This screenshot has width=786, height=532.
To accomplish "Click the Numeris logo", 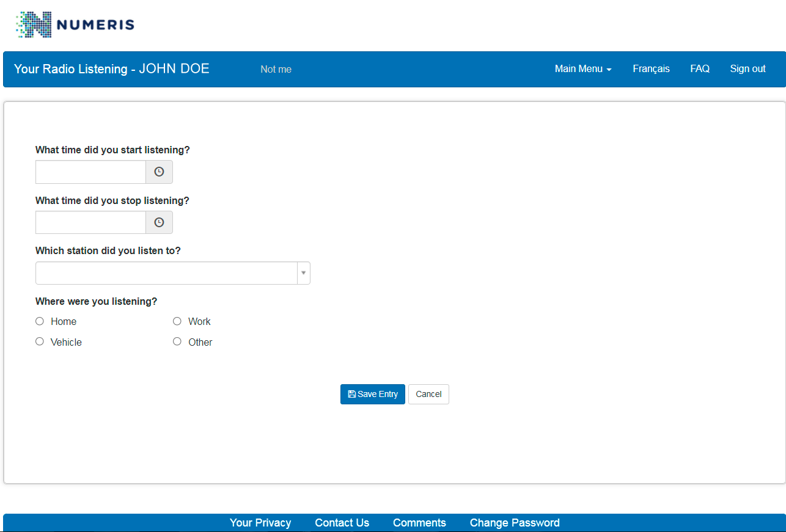I will pyautogui.click(x=75, y=24).
